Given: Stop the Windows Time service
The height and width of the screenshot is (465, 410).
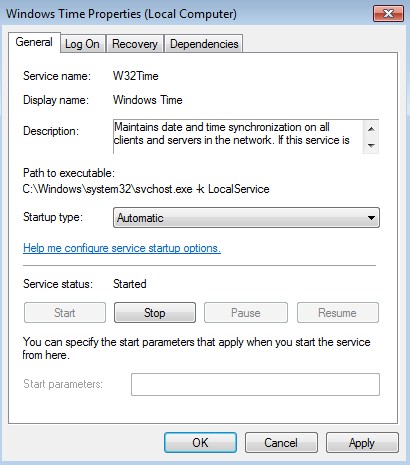Looking at the screenshot, I should point(155,313).
